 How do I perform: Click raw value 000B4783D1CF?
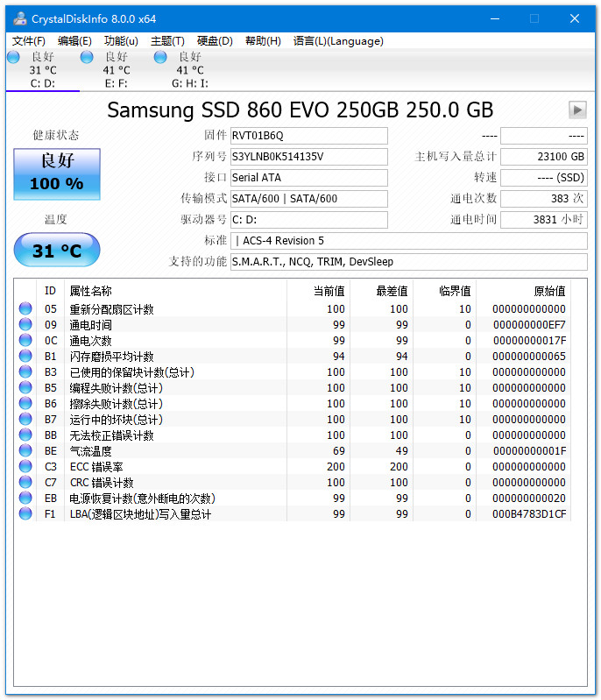[x=529, y=514]
